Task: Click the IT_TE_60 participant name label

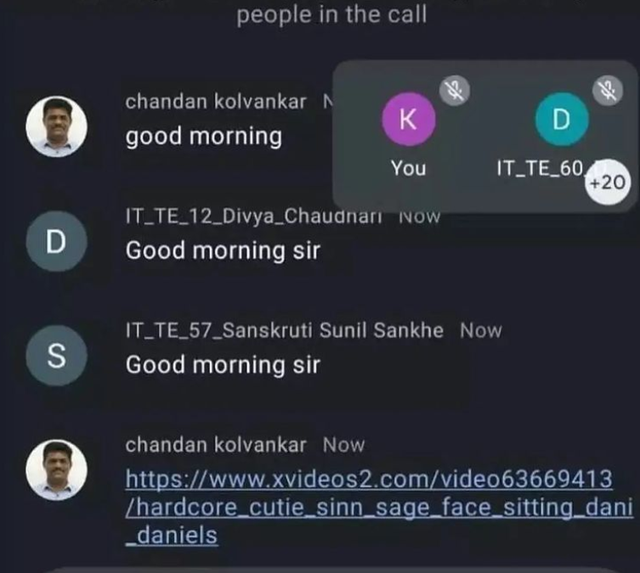Action: click(541, 168)
